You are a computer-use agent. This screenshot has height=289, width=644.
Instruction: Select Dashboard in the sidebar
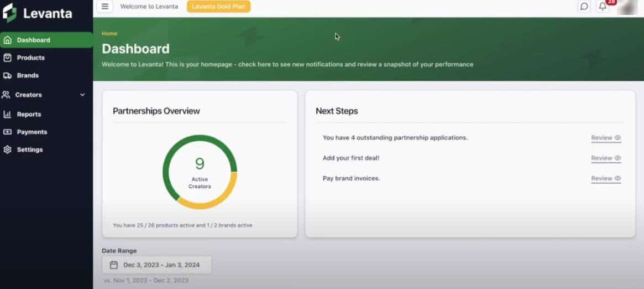coord(33,40)
